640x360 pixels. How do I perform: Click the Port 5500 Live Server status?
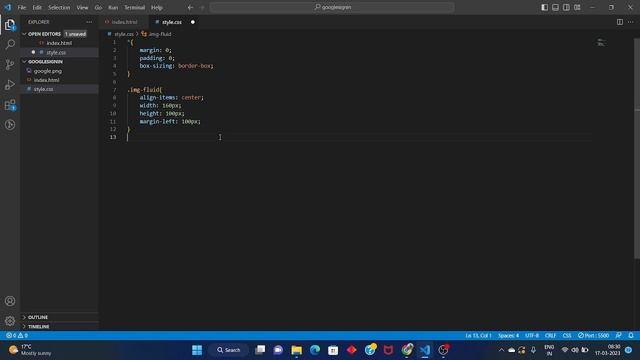(x=593, y=336)
